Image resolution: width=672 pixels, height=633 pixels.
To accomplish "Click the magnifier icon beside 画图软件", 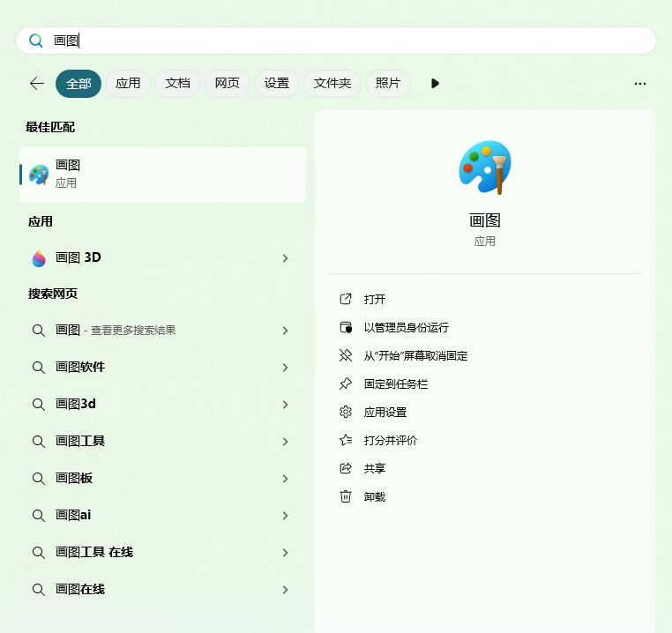I will tap(39, 368).
